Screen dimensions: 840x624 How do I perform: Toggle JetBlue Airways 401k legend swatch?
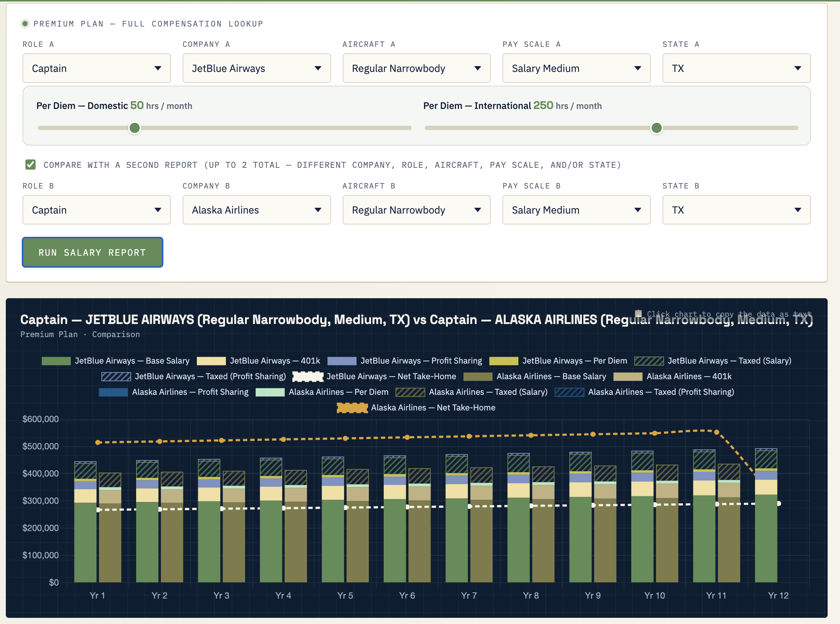click(x=211, y=361)
